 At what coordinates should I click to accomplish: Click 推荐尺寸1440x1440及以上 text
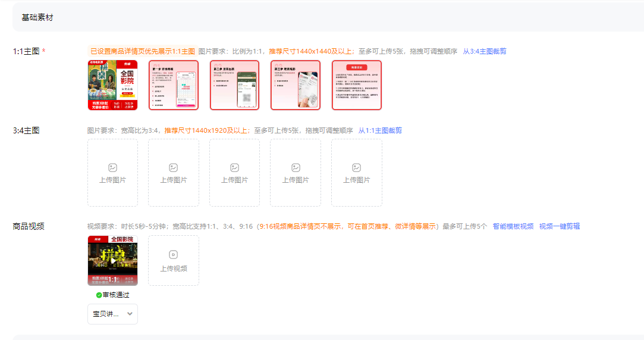tap(312, 51)
